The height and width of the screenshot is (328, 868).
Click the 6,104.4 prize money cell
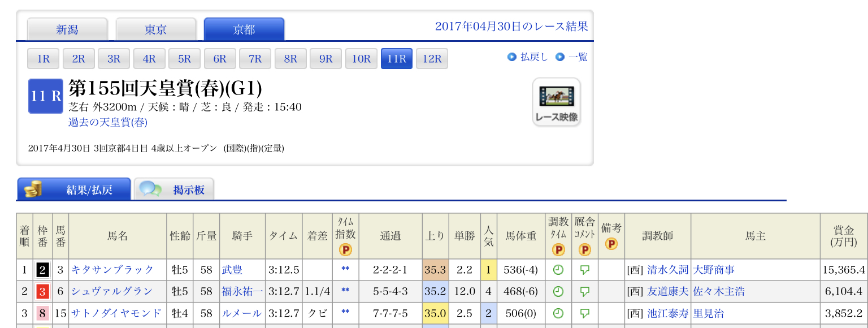(x=844, y=292)
